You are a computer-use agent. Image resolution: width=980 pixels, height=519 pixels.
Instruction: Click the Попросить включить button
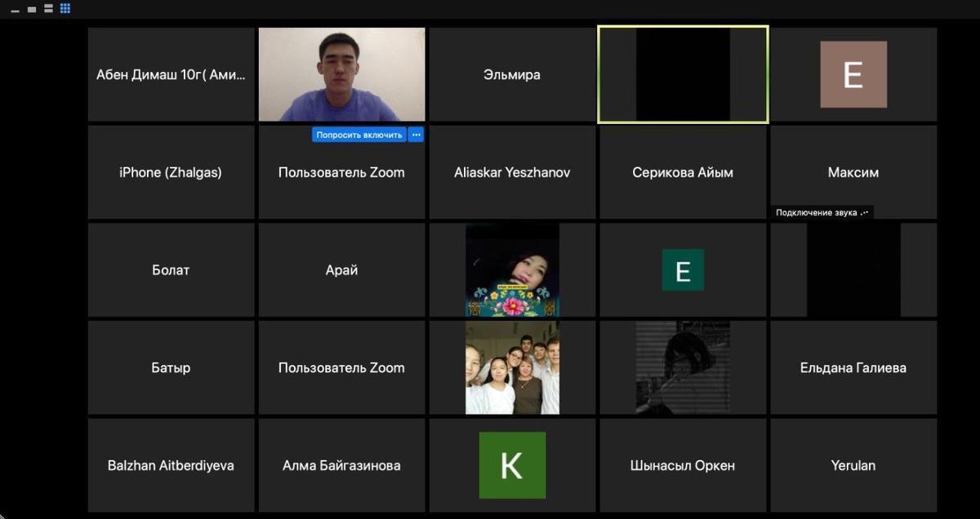click(x=359, y=135)
